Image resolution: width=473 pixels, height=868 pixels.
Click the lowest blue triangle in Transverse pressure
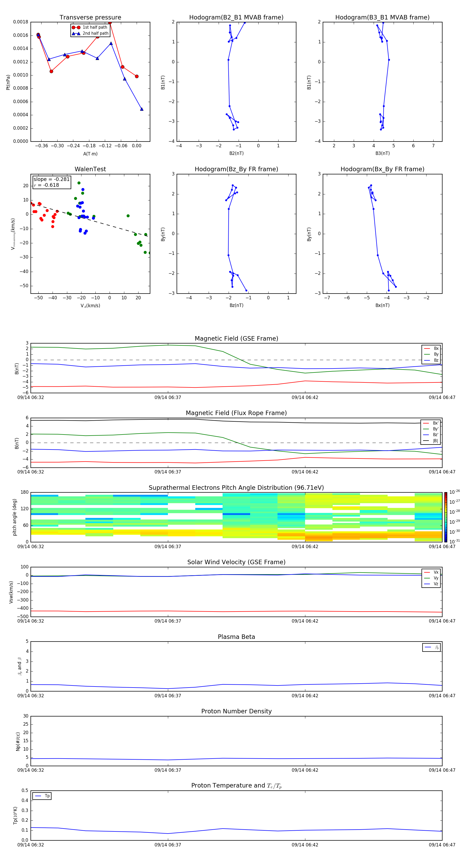click(141, 109)
